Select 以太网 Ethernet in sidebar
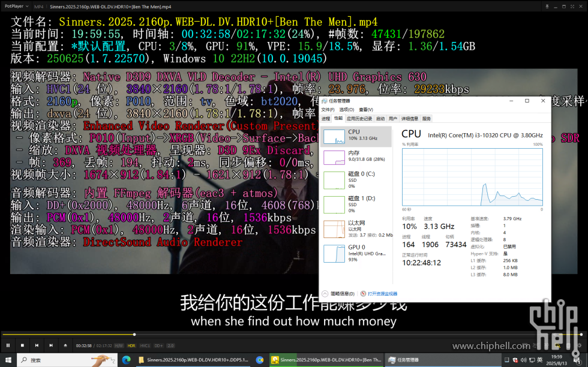The height and width of the screenshot is (367, 588). coord(356,228)
